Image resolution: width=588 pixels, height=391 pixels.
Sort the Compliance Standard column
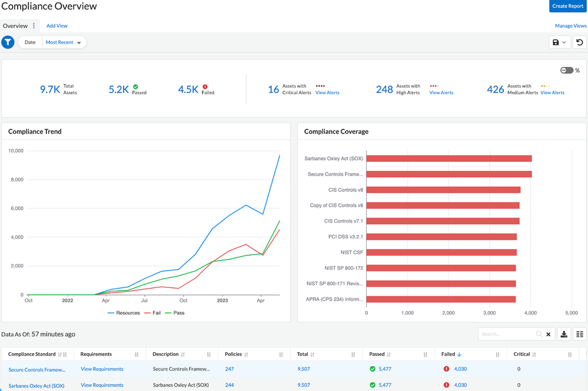coord(60,354)
